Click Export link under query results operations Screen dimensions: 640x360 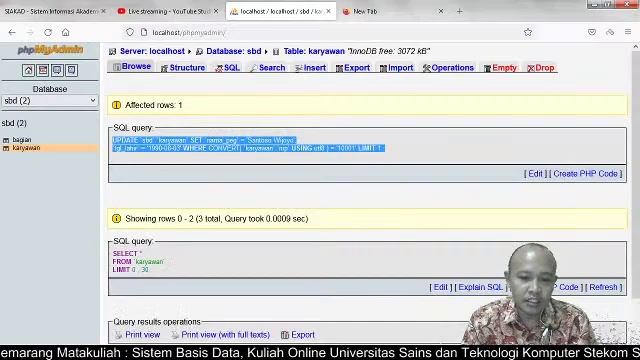pos(303,335)
